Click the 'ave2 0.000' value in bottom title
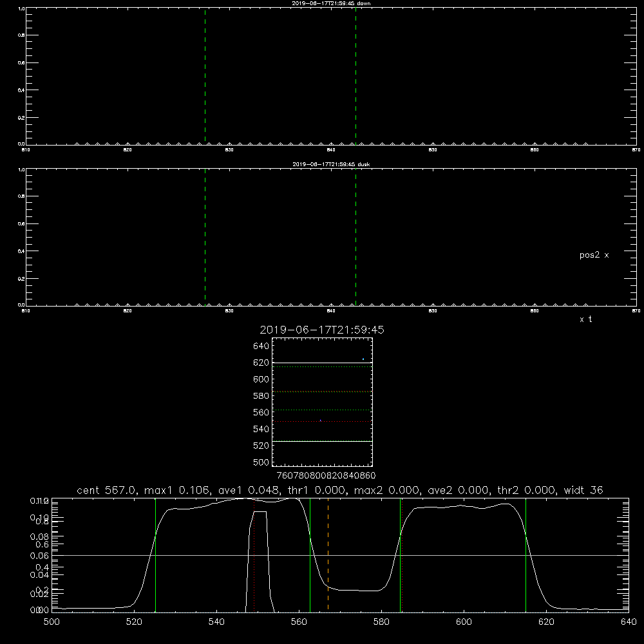 (x=458, y=490)
